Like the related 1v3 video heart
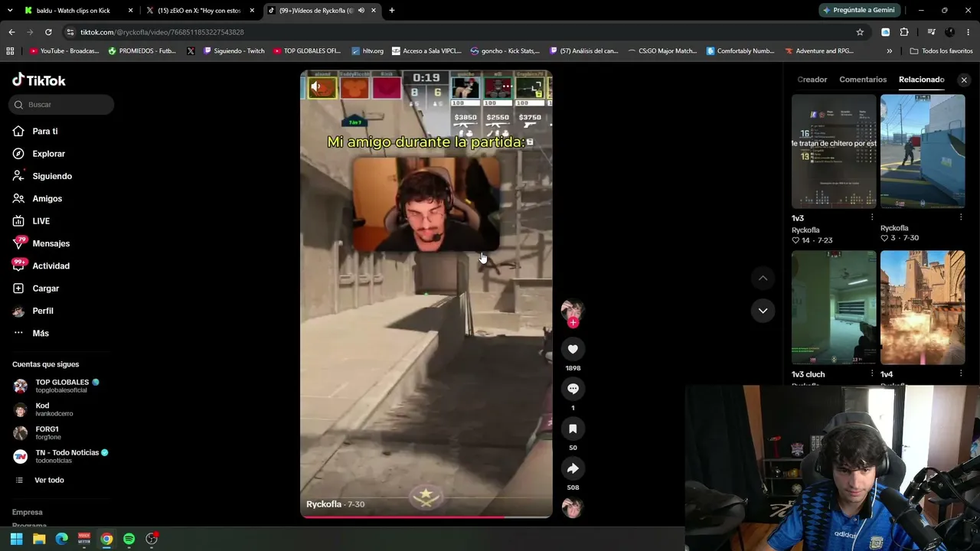This screenshot has height=551, width=980. (795, 240)
